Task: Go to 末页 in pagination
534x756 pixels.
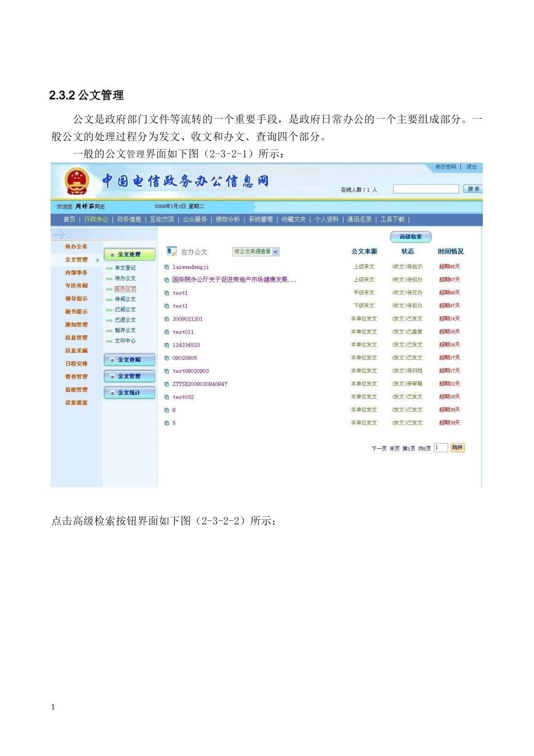Action: click(x=395, y=449)
